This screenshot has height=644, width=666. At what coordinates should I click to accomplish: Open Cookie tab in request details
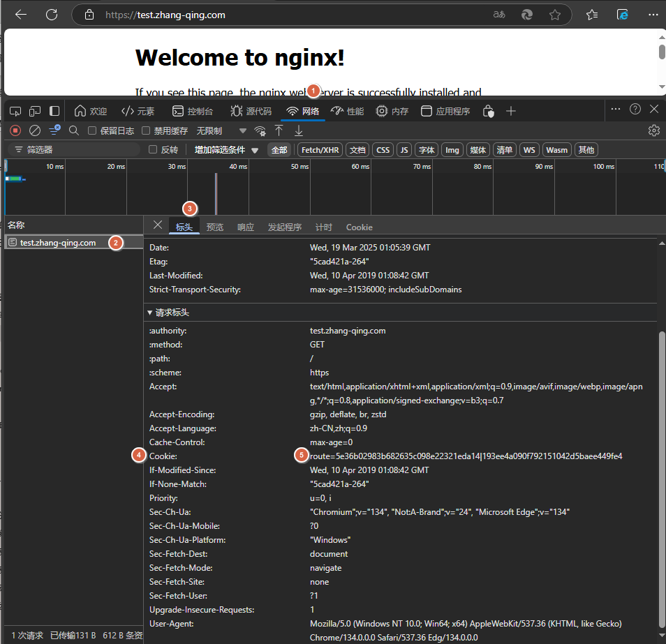point(360,227)
